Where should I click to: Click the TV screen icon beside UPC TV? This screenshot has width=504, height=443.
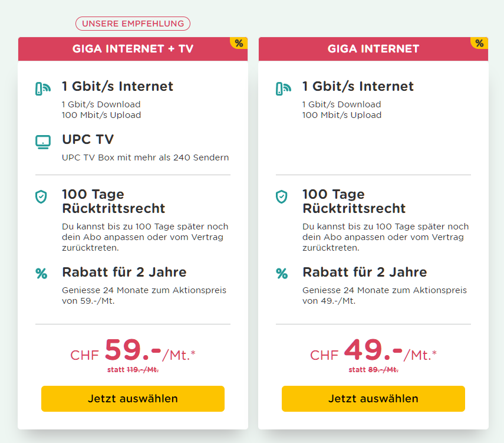point(43,142)
